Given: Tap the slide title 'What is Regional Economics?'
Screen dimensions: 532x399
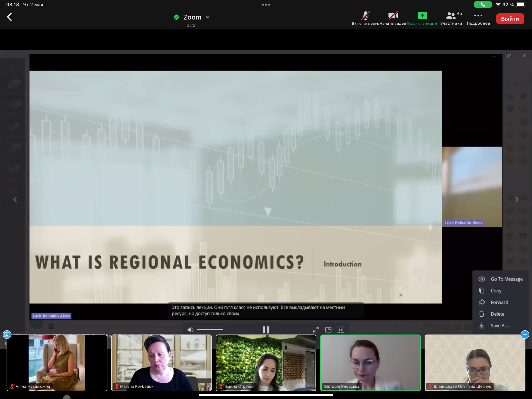Looking at the screenshot, I should click(170, 262).
